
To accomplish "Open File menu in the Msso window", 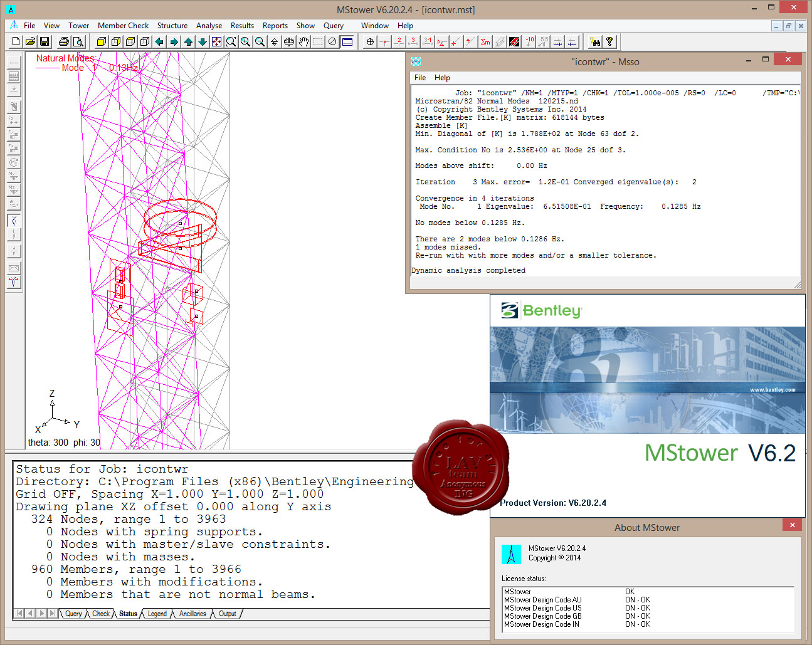I will (420, 78).
